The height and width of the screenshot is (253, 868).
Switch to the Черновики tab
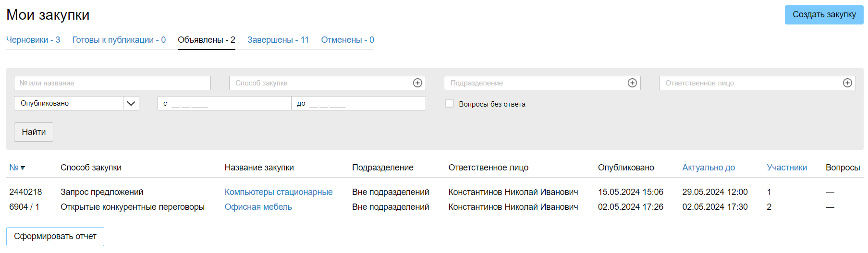coord(33,40)
